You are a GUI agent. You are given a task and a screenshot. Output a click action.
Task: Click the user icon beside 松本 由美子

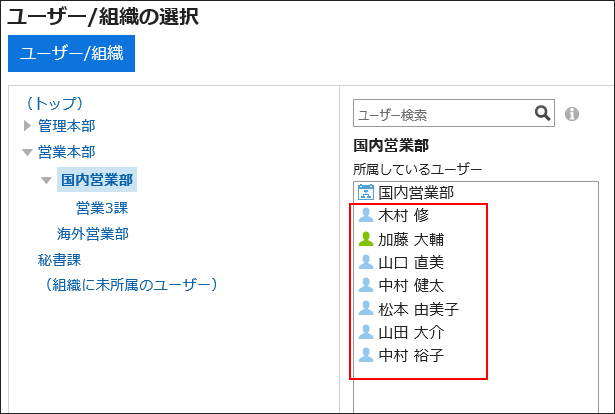366,309
